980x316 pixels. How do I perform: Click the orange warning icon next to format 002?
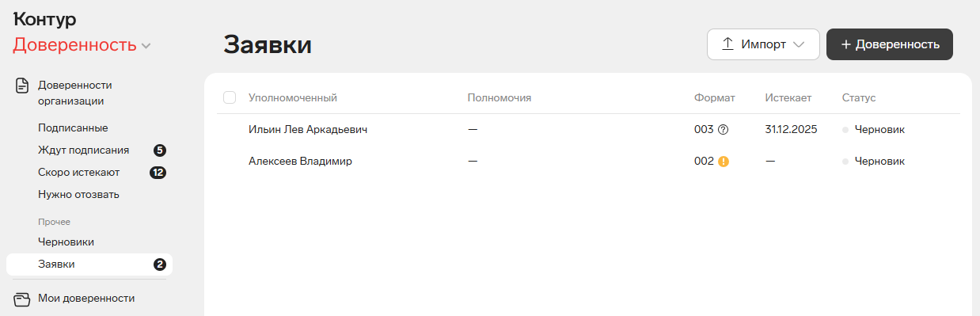coord(724,161)
